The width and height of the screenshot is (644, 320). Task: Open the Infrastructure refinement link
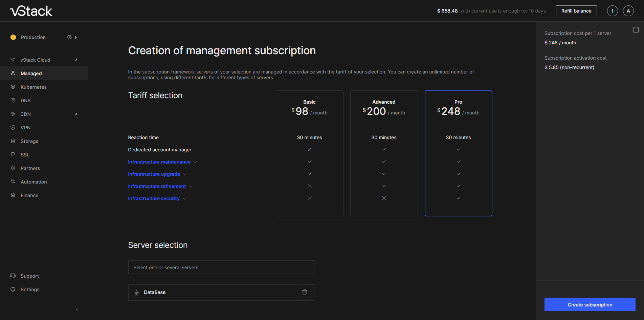pos(157,186)
